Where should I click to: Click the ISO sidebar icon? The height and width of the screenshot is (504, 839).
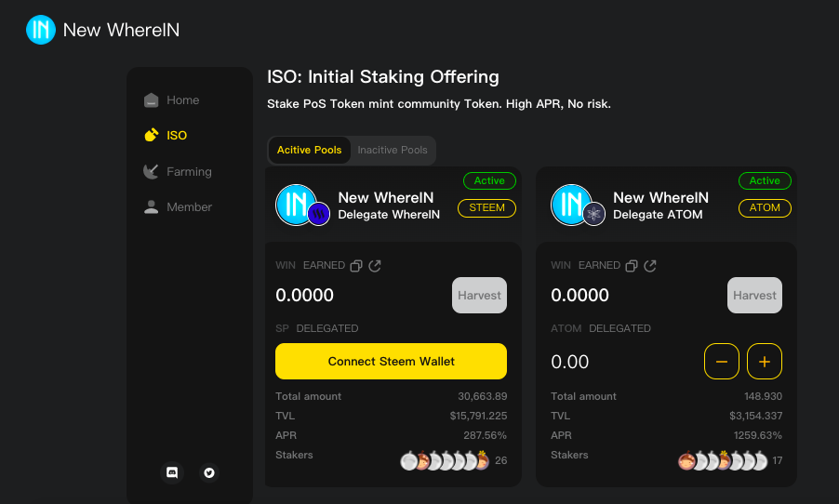tap(152, 135)
